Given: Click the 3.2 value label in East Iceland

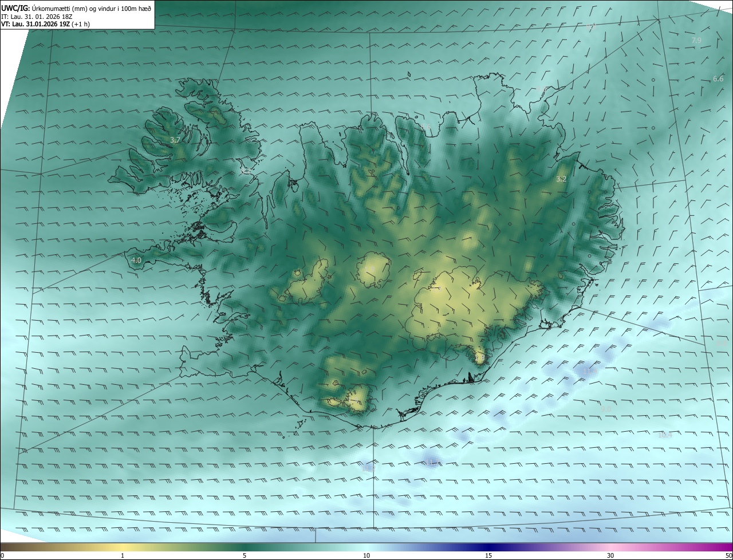Looking at the screenshot, I should coord(561,179).
